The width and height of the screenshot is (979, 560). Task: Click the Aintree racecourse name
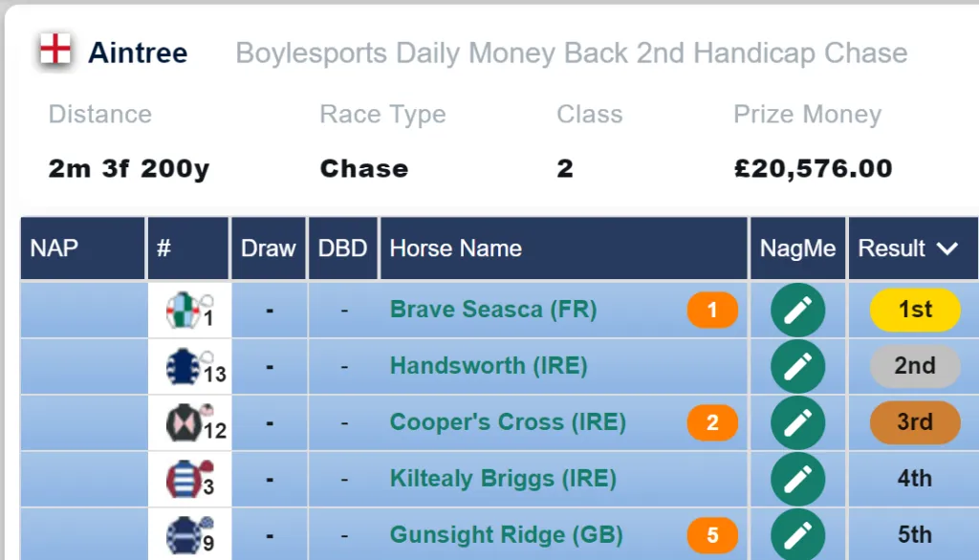click(x=138, y=53)
